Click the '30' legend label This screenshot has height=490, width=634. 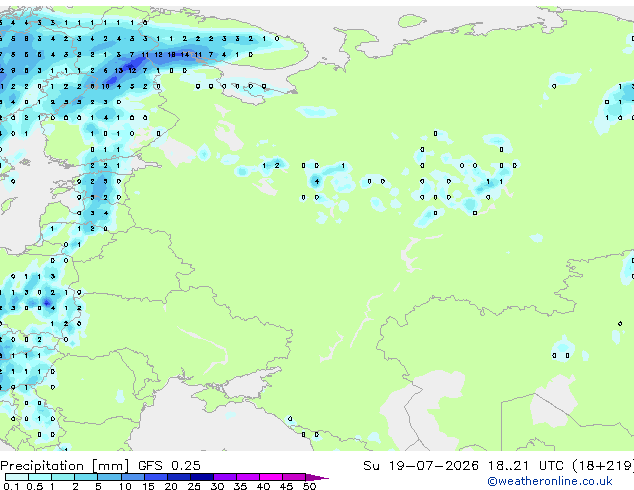click(x=217, y=486)
